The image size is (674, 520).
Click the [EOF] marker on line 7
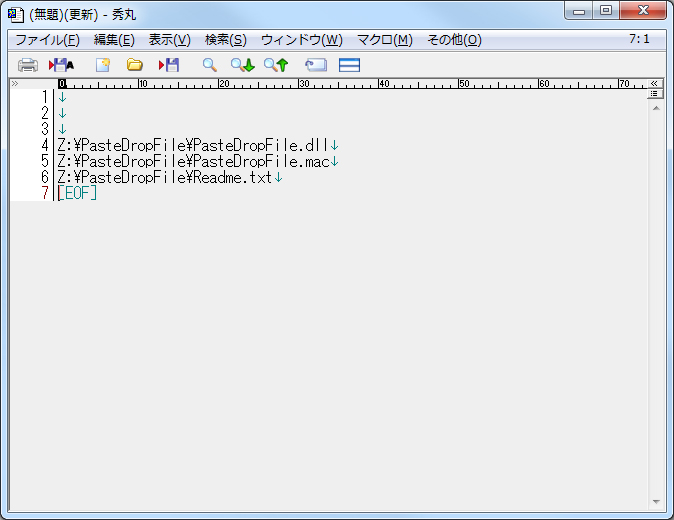click(x=77, y=193)
